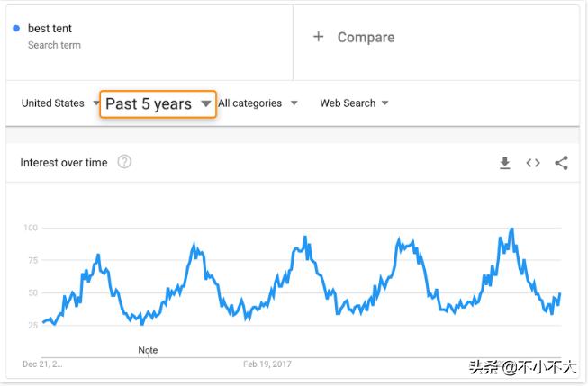Viewport: 588px width, 386px height.
Task: Click the Compare button
Action: click(366, 37)
